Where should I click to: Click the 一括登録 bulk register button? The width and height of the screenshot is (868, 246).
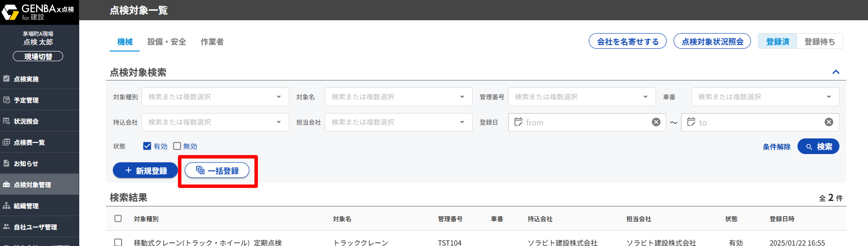pos(217,171)
